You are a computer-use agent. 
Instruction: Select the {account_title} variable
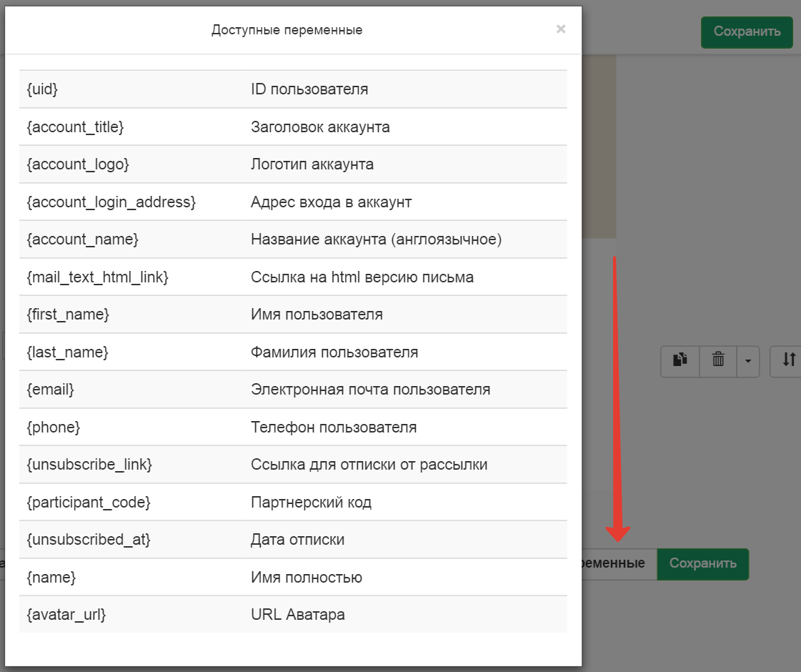click(x=75, y=127)
